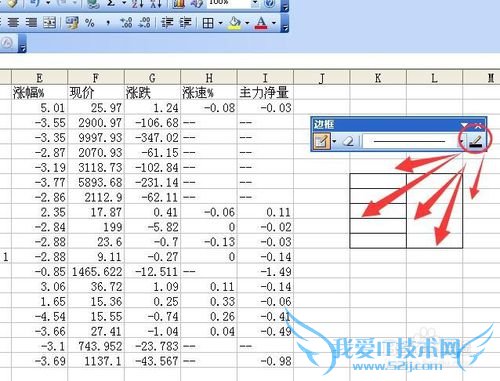The height and width of the screenshot is (381, 500).
Task: Click the 主力净量 header cell
Action: (265, 93)
